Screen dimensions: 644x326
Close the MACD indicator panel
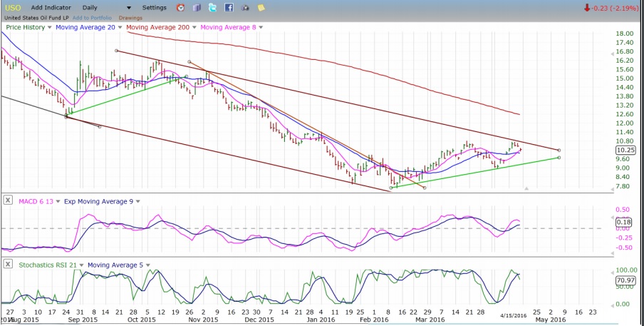7,200
